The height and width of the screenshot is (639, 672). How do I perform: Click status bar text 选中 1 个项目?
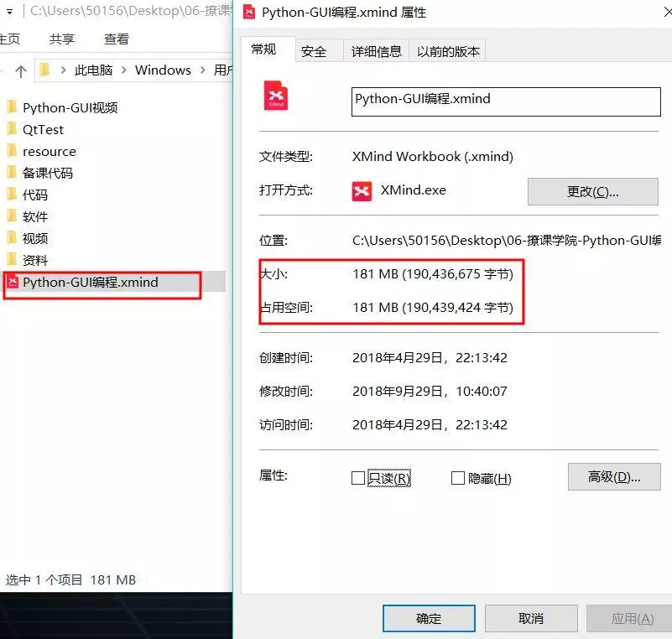(x=44, y=580)
